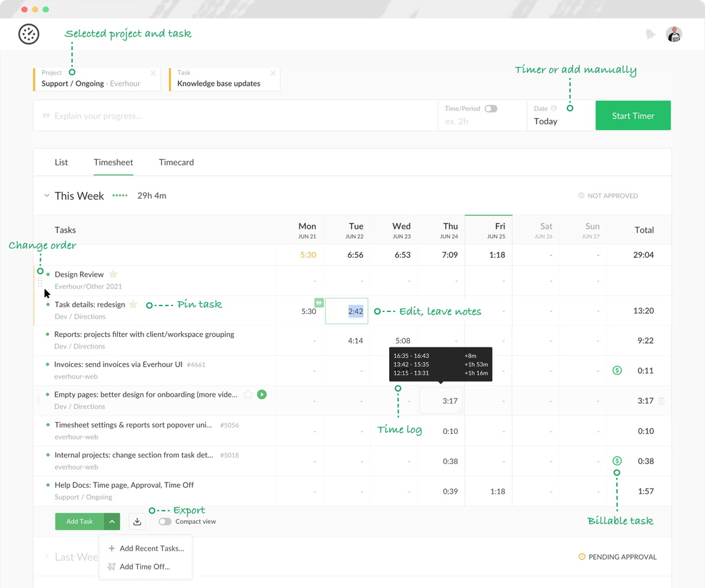Click the Start Timer button

tap(632, 115)
